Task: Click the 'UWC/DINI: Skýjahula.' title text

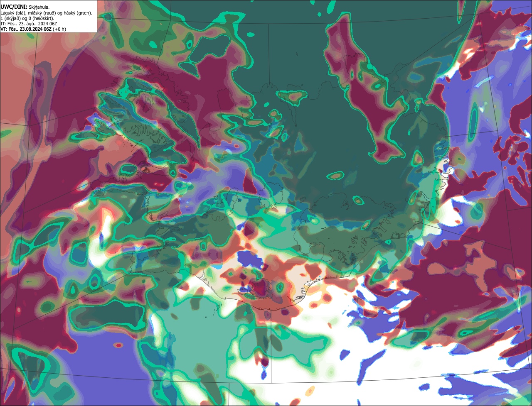Action: 25,7
